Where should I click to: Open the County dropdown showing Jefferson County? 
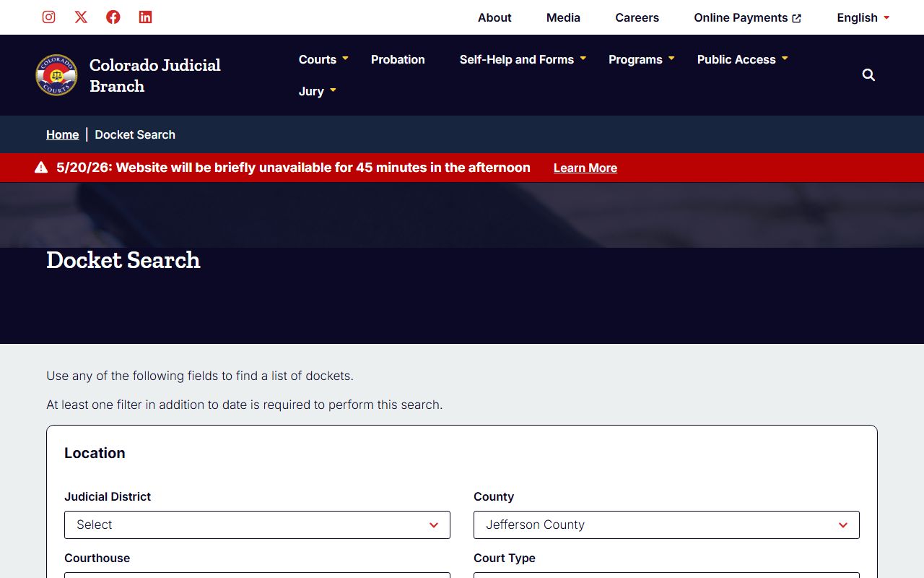coord(666,525)
